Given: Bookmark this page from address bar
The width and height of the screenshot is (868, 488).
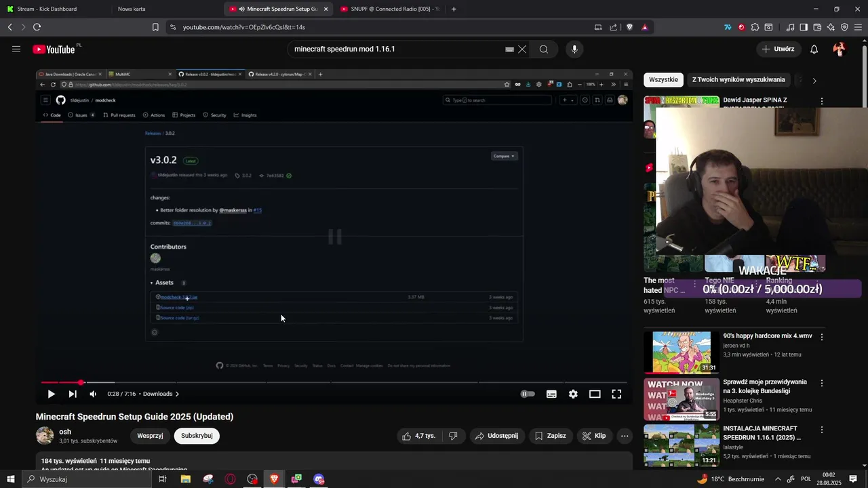Looking at the screenshot, I should 155,27.
